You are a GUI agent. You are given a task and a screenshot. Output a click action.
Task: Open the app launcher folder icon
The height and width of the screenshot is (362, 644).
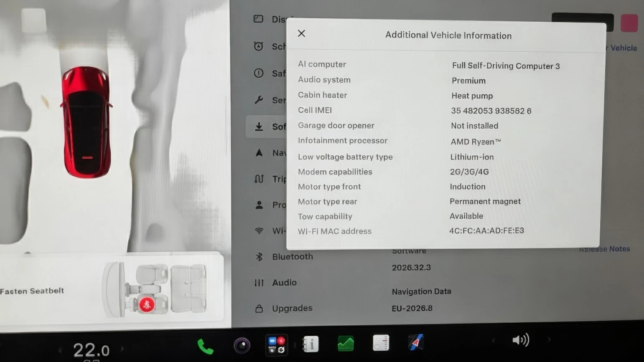[276, 345]
